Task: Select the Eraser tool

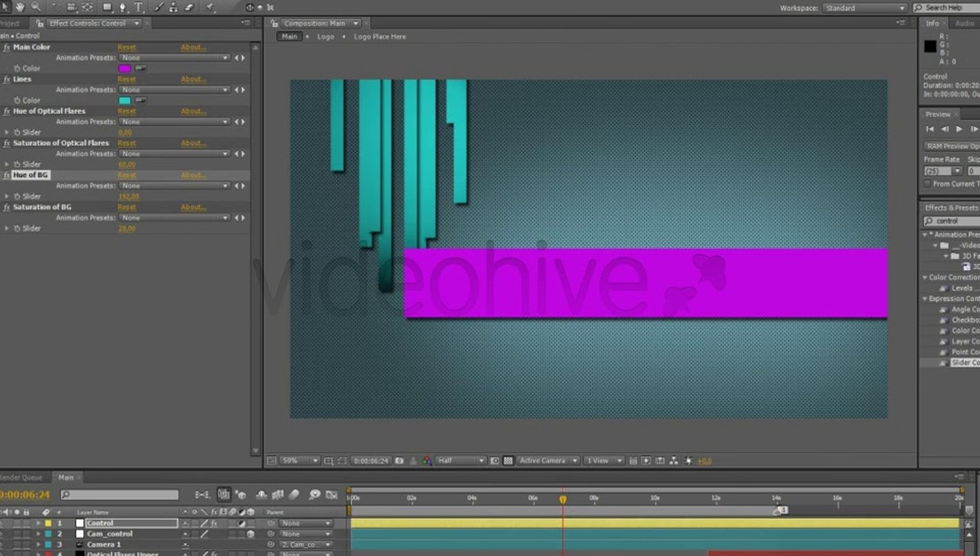Action: click(x=189, y=7)
